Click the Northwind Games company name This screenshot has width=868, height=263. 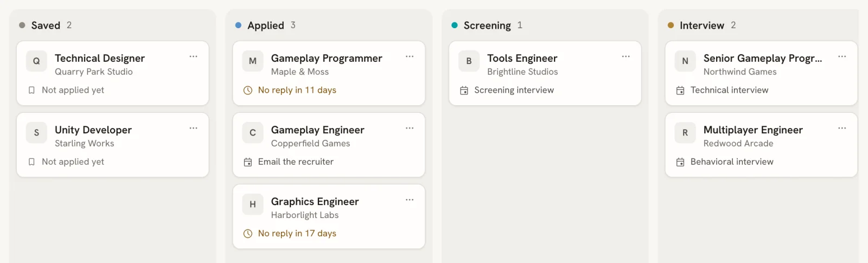[x=740, y=72]
